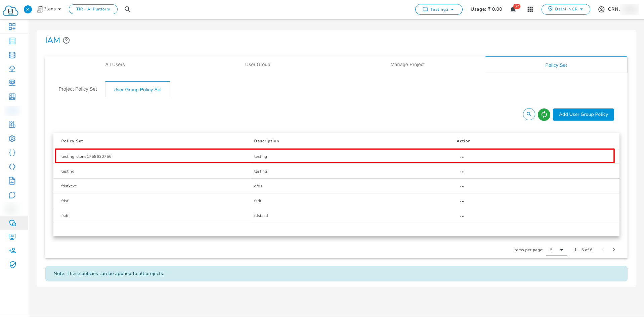Expand the Testing2 project dropdown

438,9
